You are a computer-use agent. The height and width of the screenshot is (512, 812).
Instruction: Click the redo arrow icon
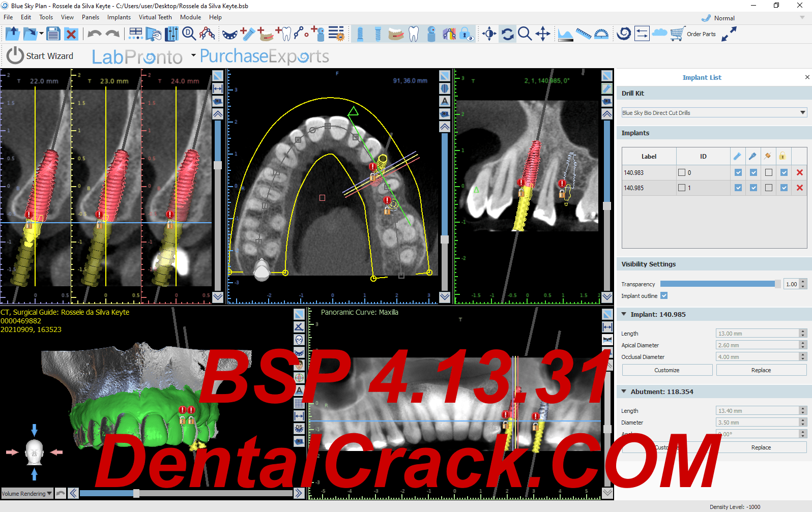(x=113, y=34)
